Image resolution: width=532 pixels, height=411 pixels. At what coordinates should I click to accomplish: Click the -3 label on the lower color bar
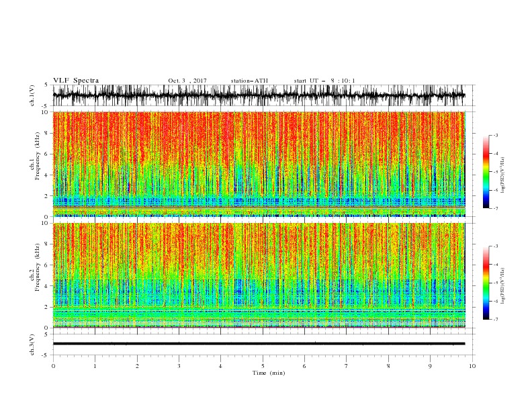(495, 246)
